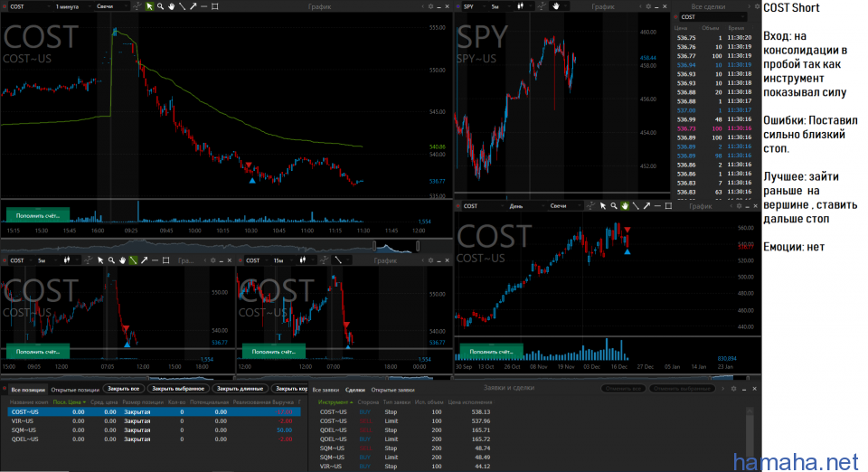The image size is (868, 472).
Task: Open the indicators icon in the 1-minute COST chart
Action: tap(137, 6)
